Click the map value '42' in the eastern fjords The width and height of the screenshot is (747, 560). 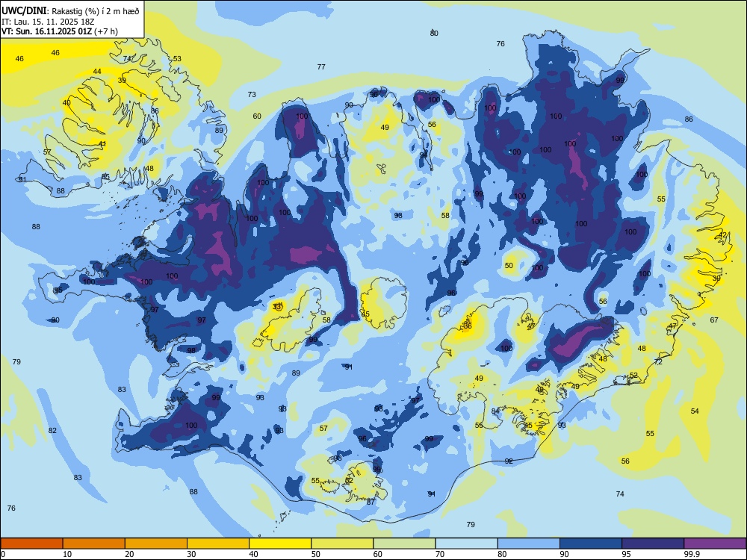click(722, 234)
